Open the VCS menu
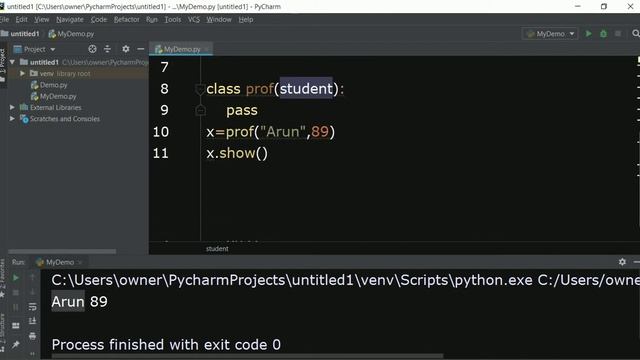Screen dimensions: 640x360 pos(194,20)
